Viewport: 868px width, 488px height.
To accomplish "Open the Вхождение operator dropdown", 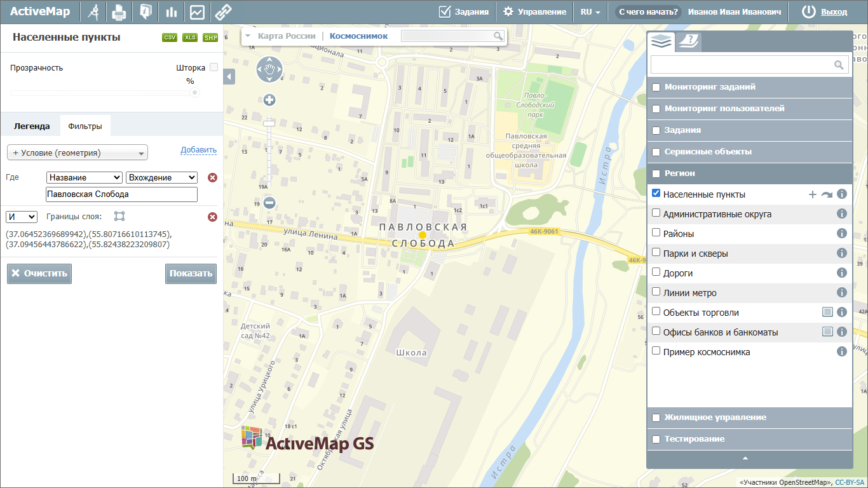I will 161,178.
